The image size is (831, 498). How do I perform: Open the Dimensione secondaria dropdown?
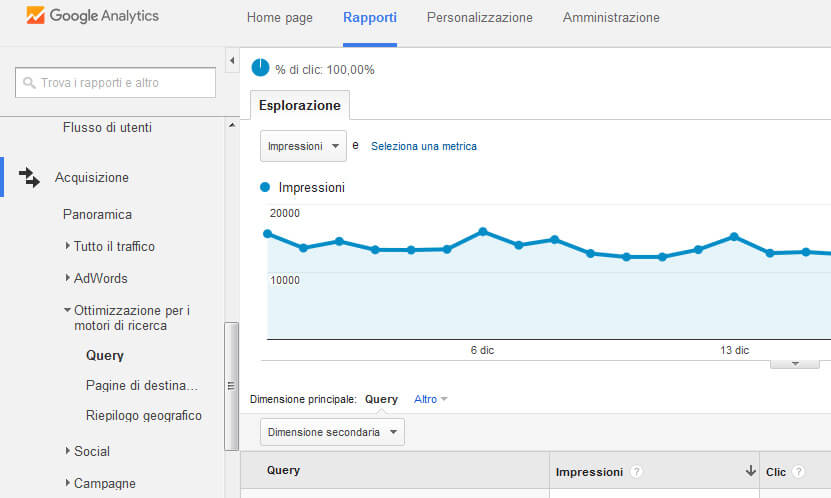coord(332,432)
